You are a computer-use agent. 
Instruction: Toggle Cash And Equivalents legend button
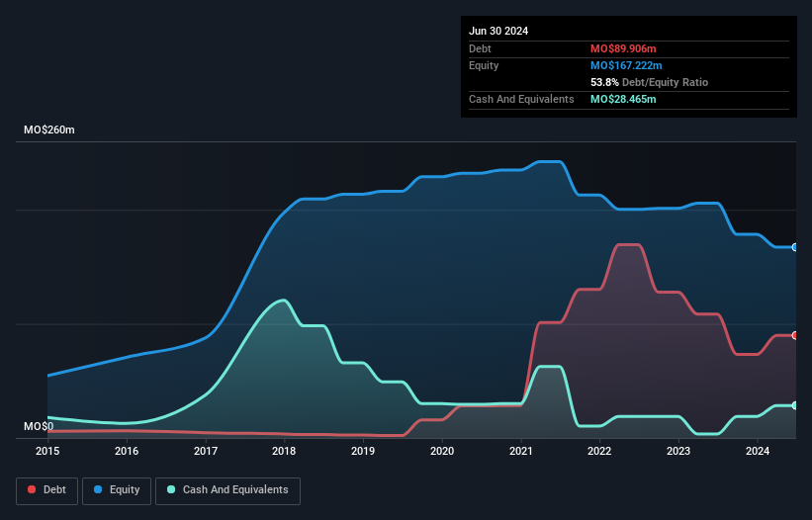tap(227, 490)
